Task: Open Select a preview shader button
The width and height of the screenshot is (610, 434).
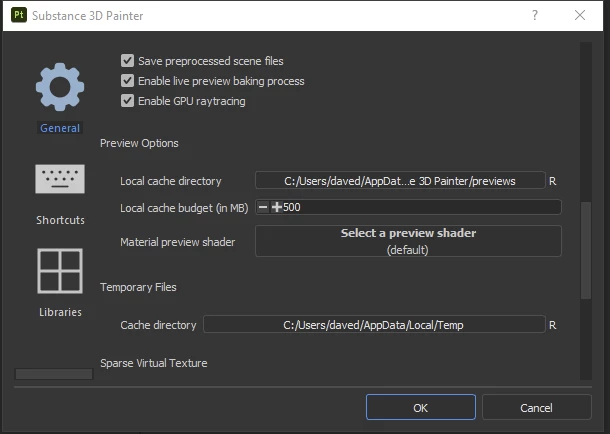Action: 408,241
